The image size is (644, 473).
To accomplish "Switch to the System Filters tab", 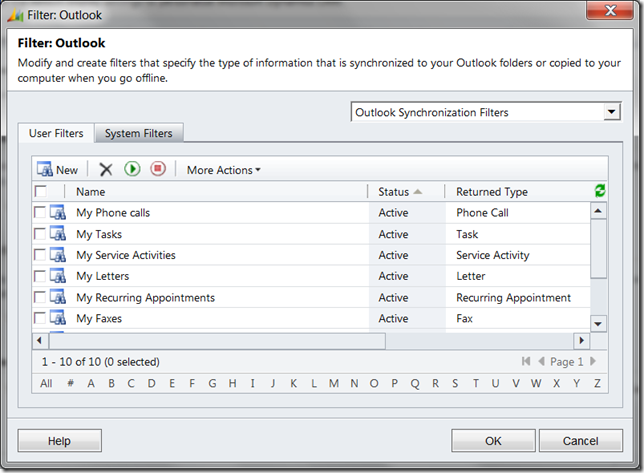I will [x=139, y=133].
